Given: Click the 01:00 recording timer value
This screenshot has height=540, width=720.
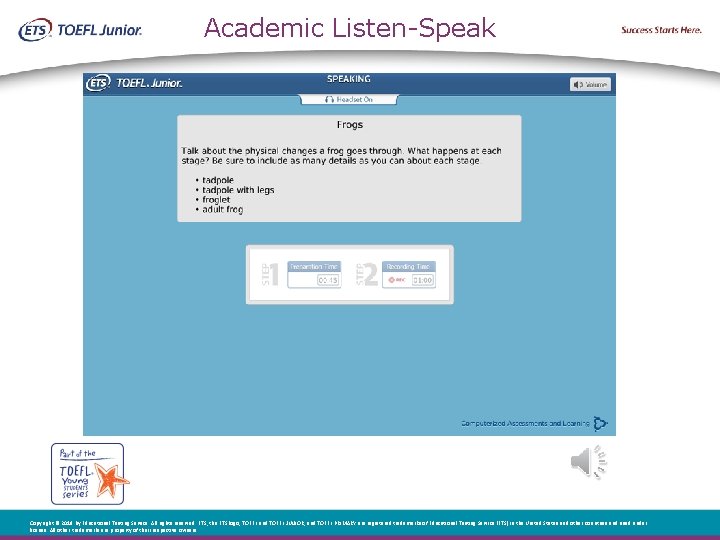Looking at the screenshot, I should (422, 280).
